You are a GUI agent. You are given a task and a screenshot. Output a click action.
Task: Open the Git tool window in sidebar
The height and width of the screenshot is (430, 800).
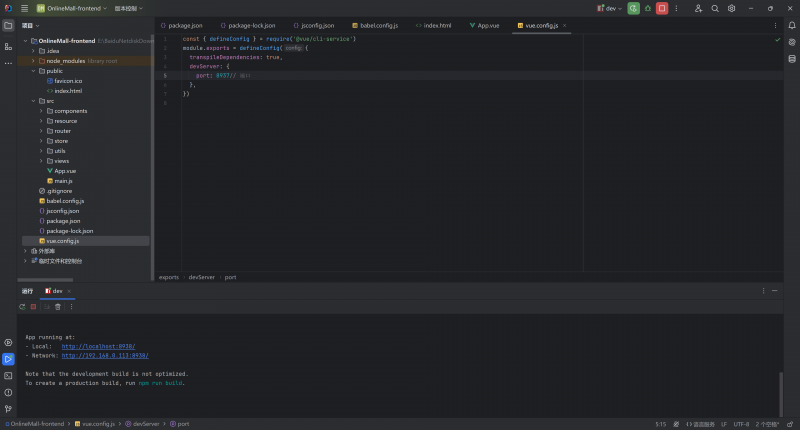point(8,409)
